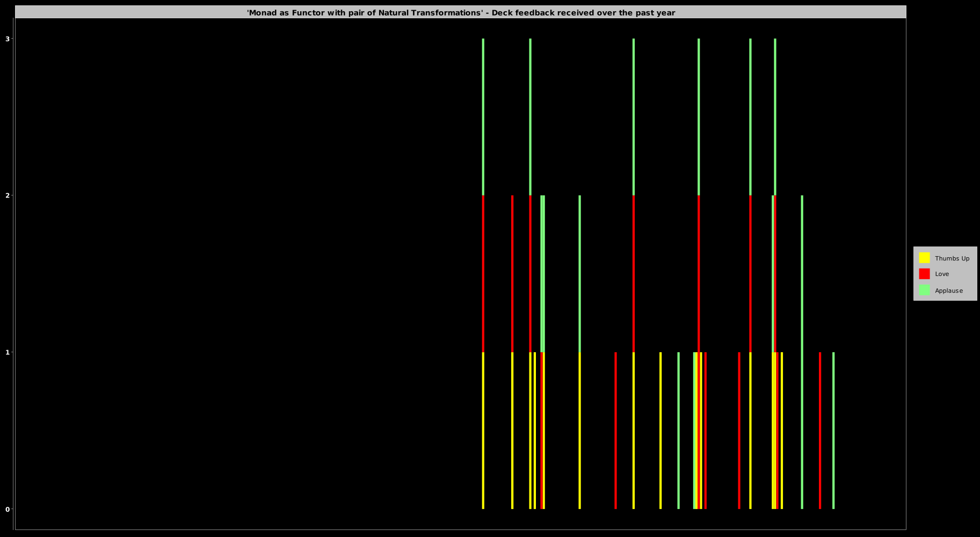This screenshot has width=980, height=537.
Task: Click the red Love legend swatch
Action: click(924, 274)
